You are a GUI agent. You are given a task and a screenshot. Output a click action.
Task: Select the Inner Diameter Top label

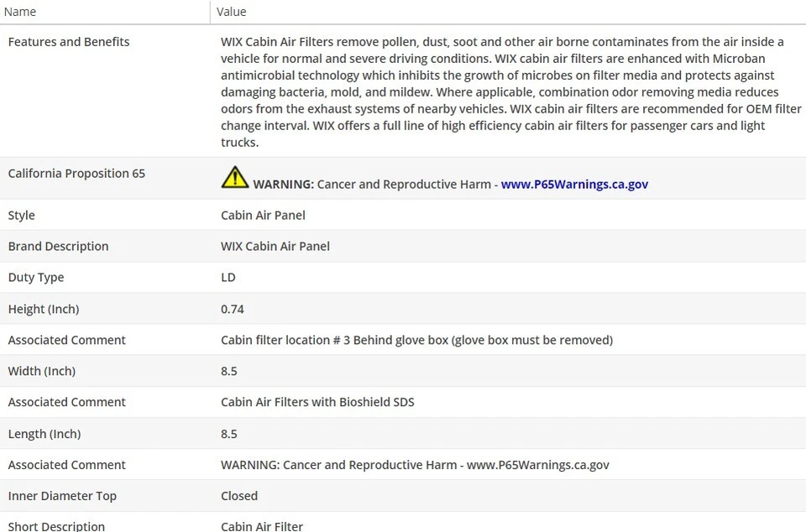(62, 496)
